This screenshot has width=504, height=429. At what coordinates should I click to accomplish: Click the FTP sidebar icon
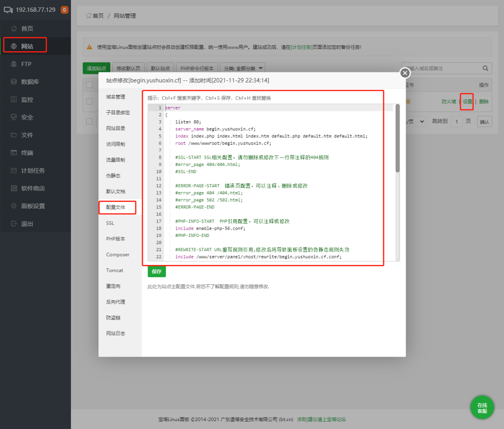click(x=14, y=64)
